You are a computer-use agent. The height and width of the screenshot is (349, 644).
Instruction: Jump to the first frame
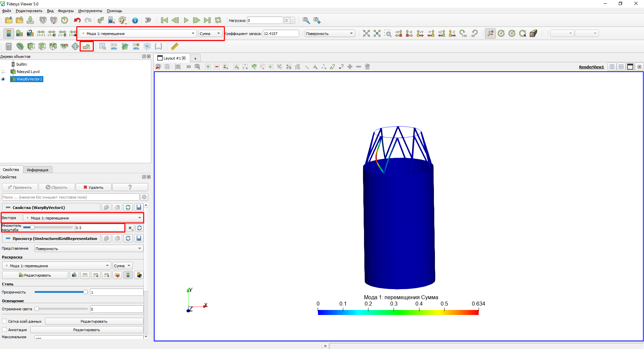pyautogui.click(x=164, y=20)
